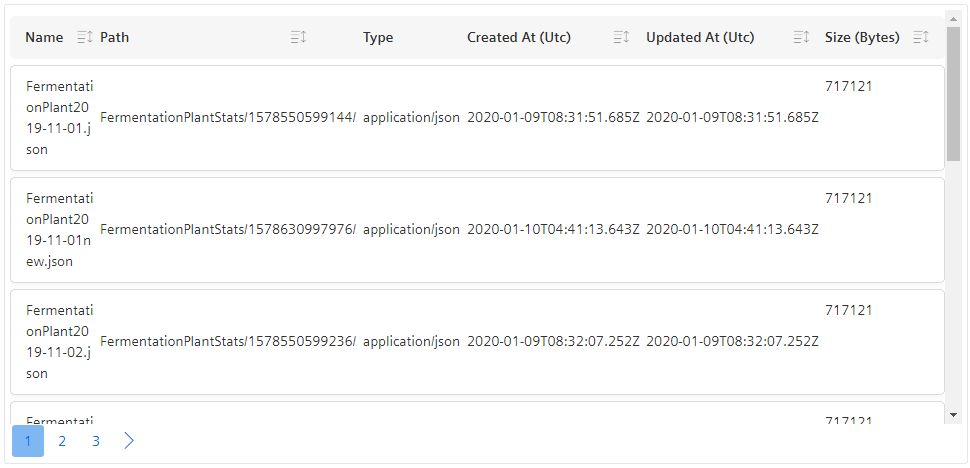The width and height of the screenshot is (970, 468).
Task: Click the sort icon for Path column
Action: coord(299,38)
